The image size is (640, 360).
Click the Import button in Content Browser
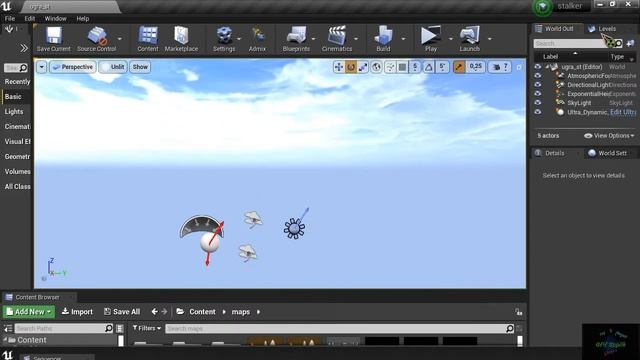[x=77, y=312]
